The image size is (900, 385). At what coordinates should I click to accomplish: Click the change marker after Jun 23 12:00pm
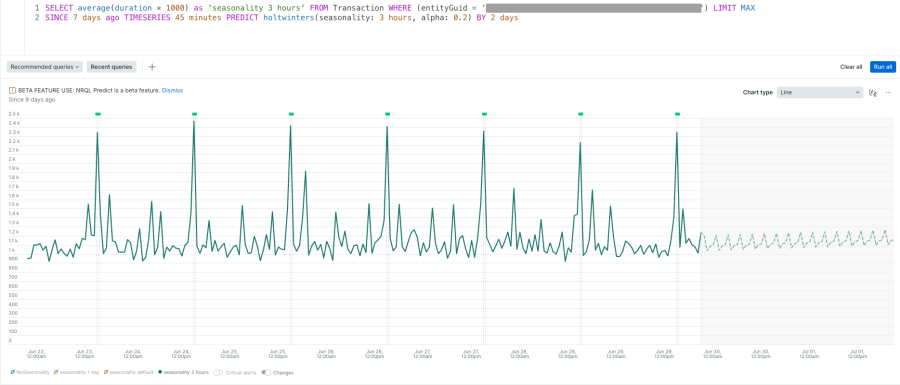coord(98,114)
